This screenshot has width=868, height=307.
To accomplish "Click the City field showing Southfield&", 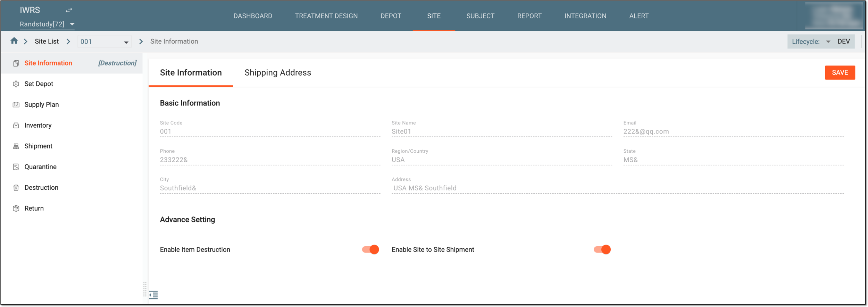I will (x=270, y=188).
